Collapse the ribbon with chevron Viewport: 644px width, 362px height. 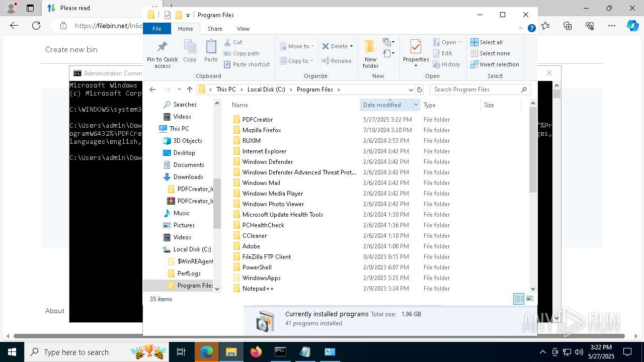pos(521,29)
